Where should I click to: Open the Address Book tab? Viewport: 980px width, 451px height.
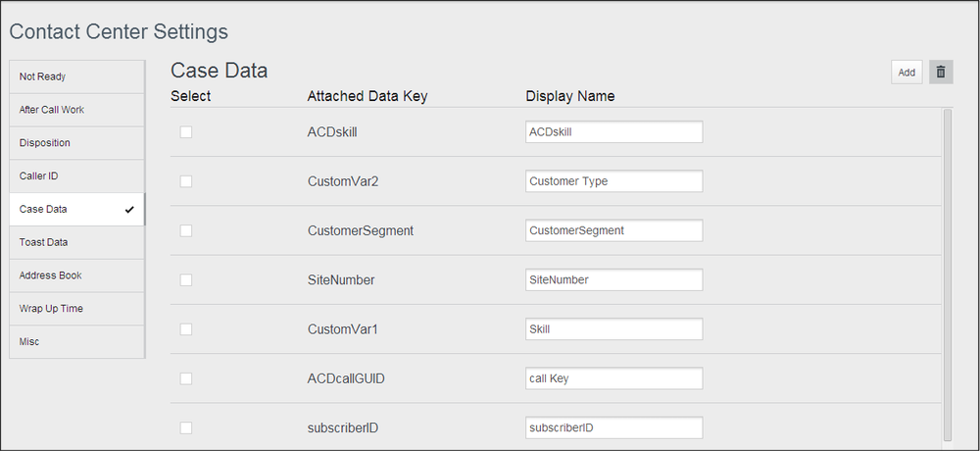tap(76, 276)
